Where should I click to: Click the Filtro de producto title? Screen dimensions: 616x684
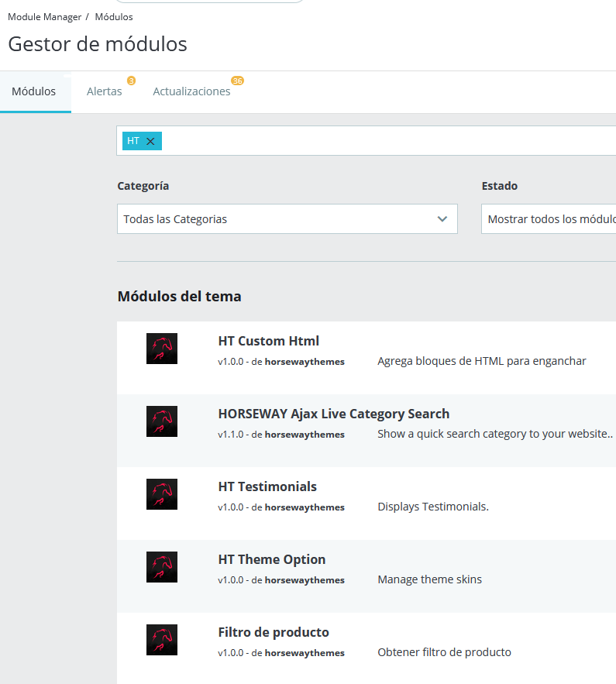pyautogui.click(x=274, y=633)
